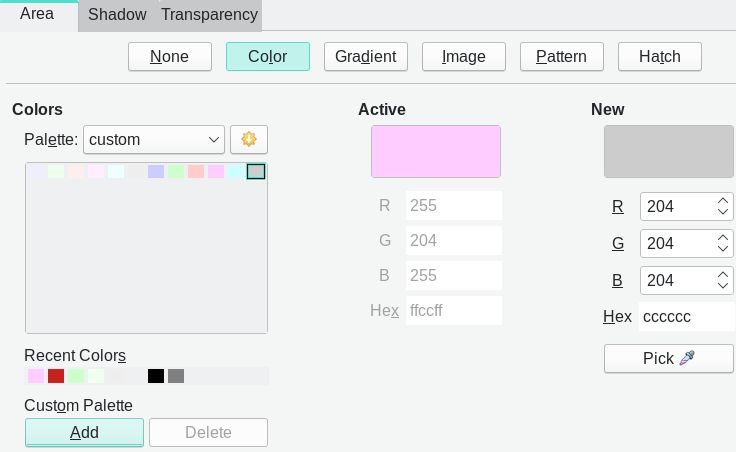The image size is (736, 452).
Task: Select the Gradient fill type button
Action: [366, 57]
